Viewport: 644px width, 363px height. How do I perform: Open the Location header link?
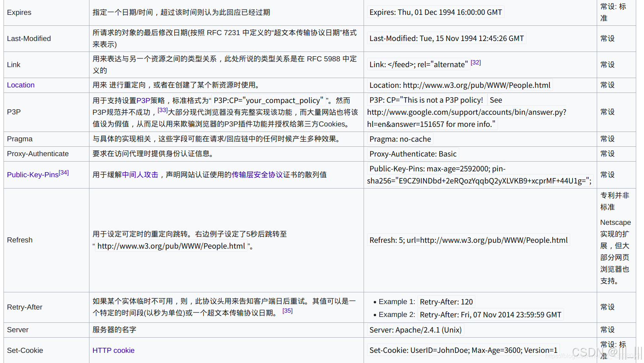21,85
